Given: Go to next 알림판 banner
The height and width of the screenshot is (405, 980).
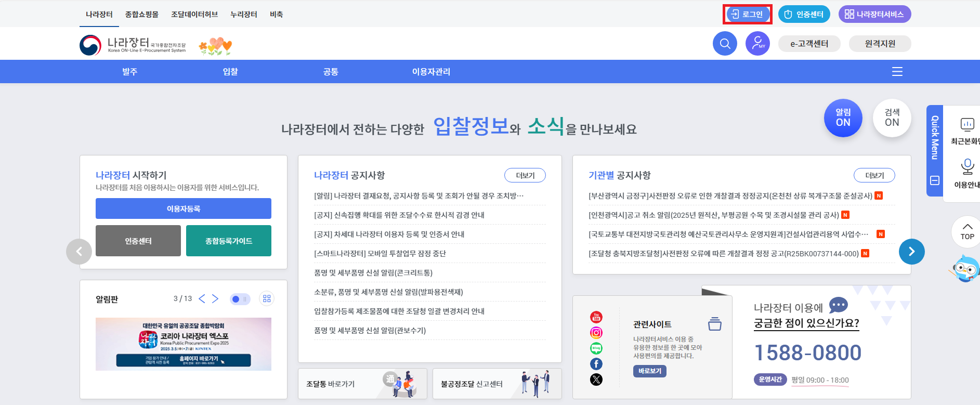Looking at the screenshot, I should click(215, 298).
